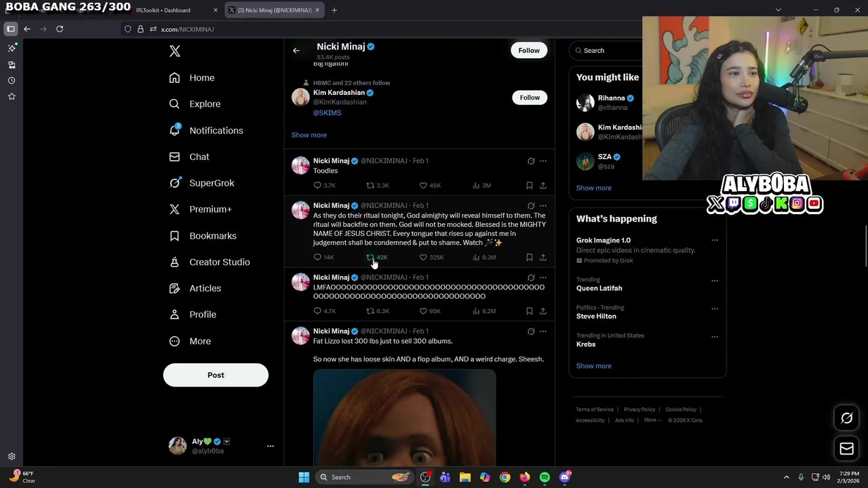Open options for Krebs trend
Image resolution: width=868 pixels, height=488 pixels.
pos(715,337)
